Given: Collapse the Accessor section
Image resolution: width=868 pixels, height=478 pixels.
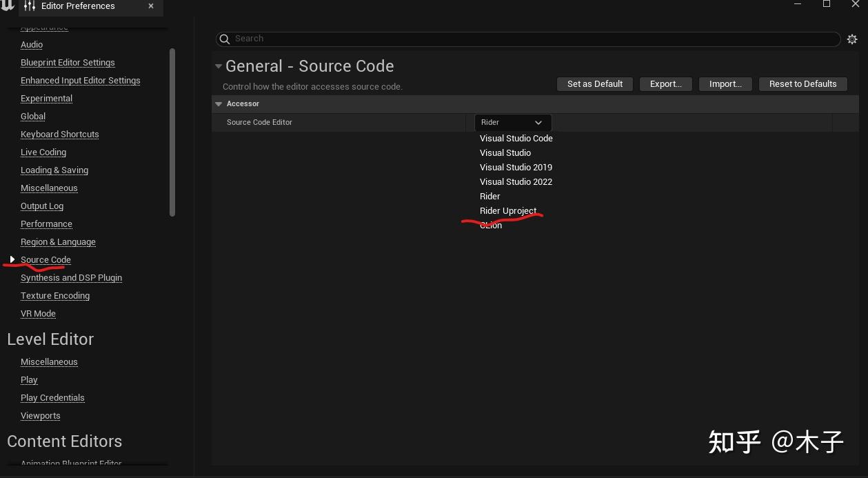Looking at the screenshot, I should pos(219,104).
